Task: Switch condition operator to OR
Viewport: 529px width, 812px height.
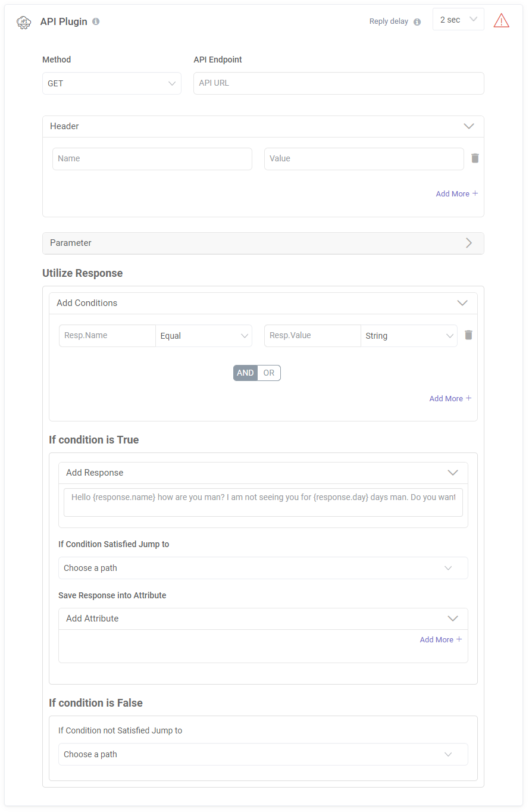Action: [269, 373]
